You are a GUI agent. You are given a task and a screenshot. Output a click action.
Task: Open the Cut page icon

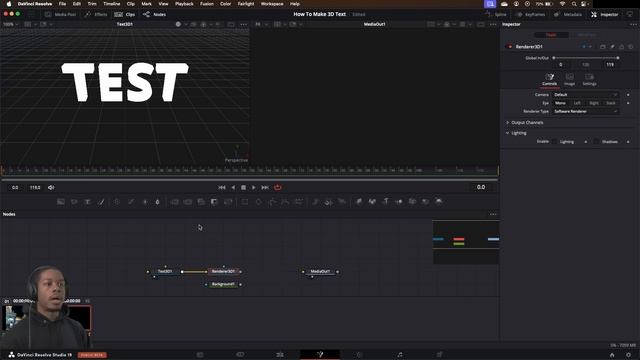click(240, 354)
